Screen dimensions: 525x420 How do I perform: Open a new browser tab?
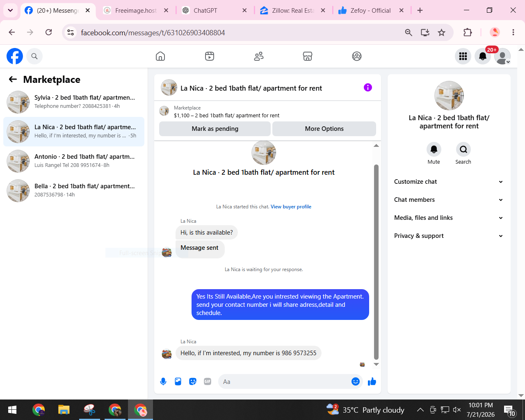(x=420, y=11)
